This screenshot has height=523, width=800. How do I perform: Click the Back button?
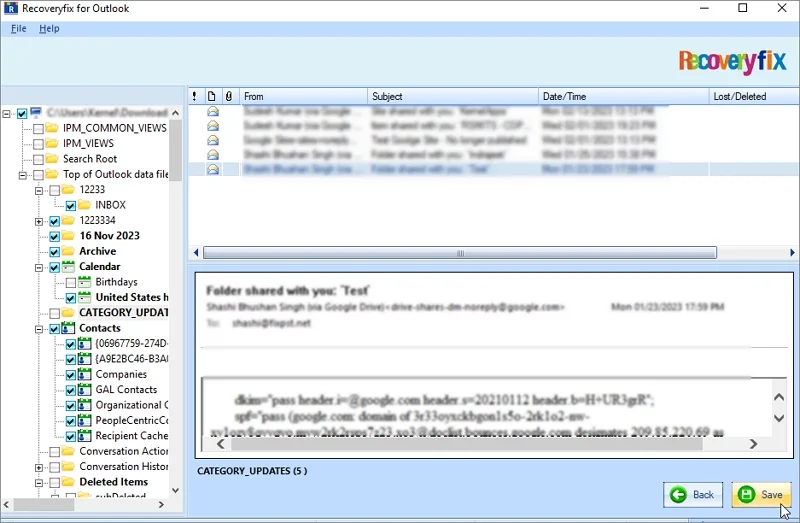[693, 494]
